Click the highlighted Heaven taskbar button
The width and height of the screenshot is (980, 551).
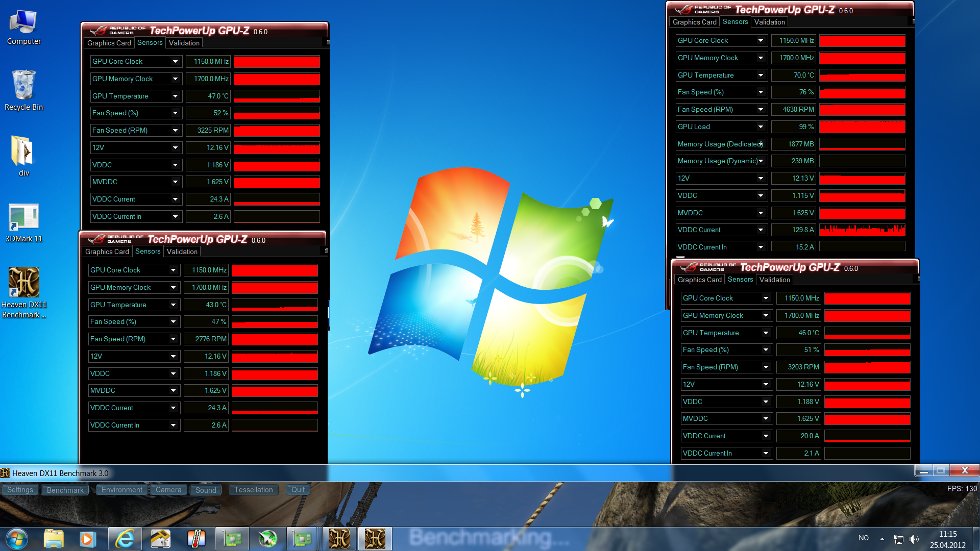click(x=375, y=539)
